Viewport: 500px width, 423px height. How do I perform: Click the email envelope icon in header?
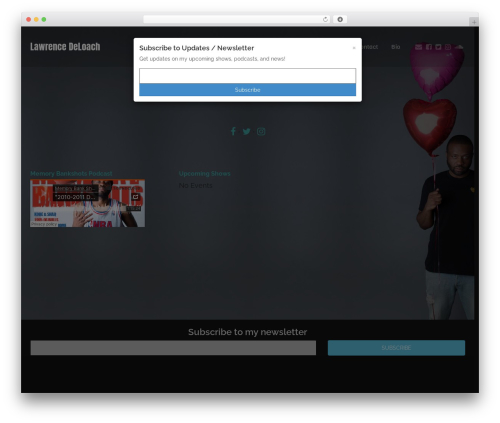pyautogui.click(x=419, y=47)
